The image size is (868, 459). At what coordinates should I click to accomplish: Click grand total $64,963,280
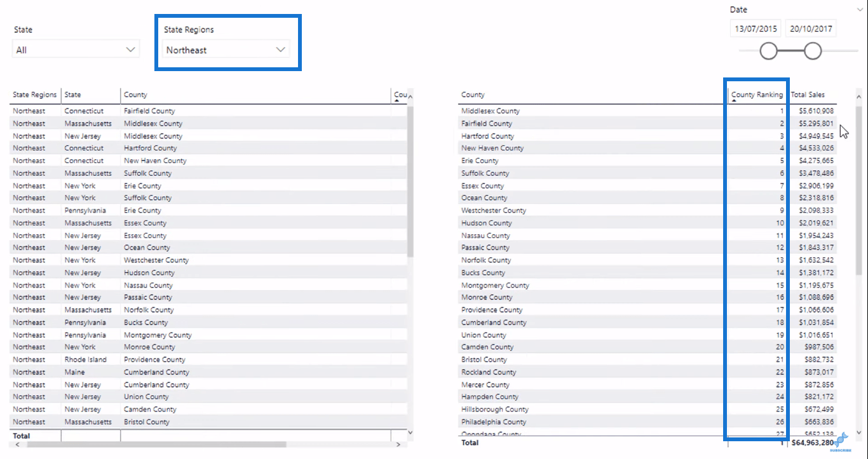click(x=813, y=442)
